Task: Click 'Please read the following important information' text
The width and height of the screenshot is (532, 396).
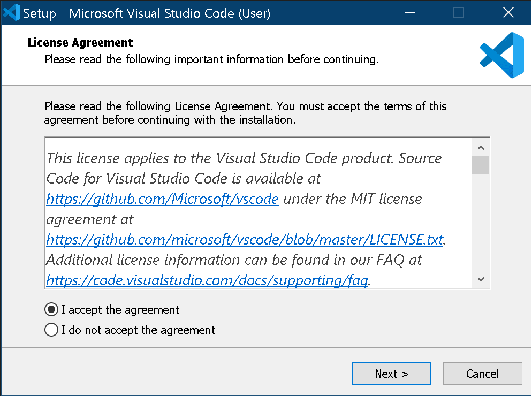Action: coord(212,59)
